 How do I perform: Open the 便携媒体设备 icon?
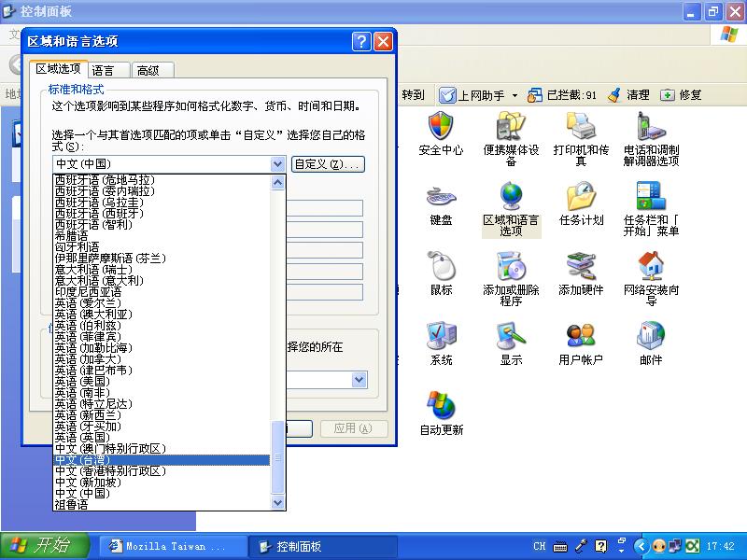(x=511, y=129)
